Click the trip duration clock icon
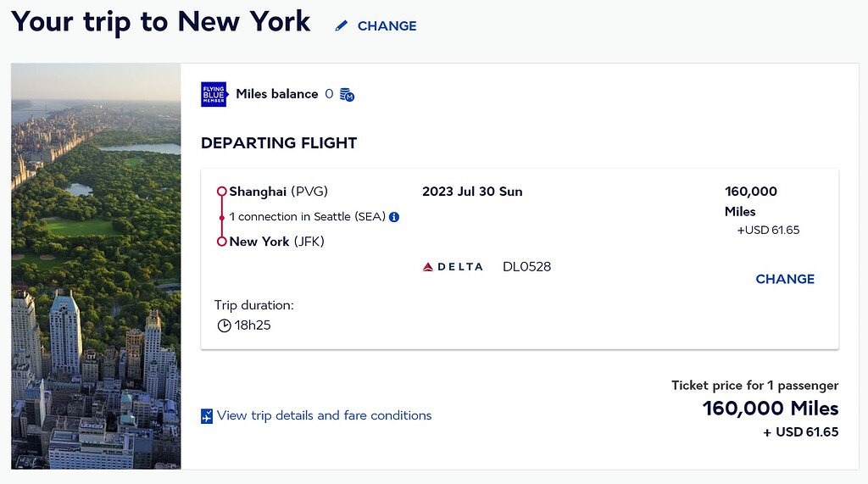This screenshot has width=868, height=484. (224, 325)
